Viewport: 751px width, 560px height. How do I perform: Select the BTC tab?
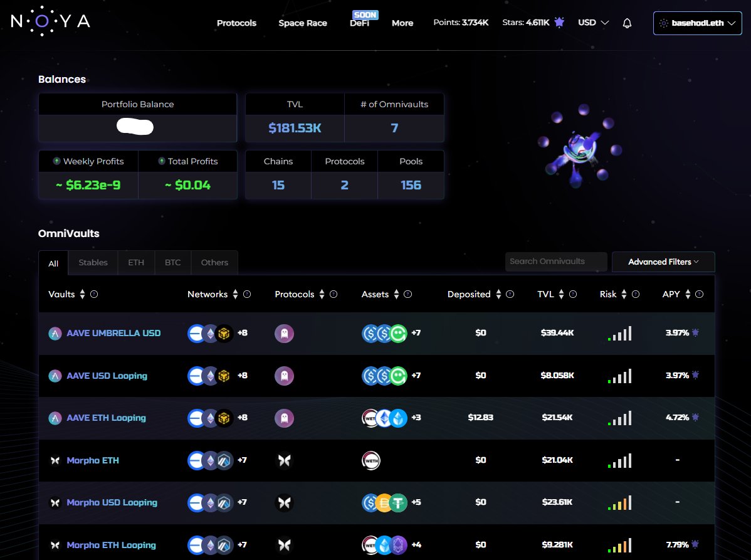(172, 263)
